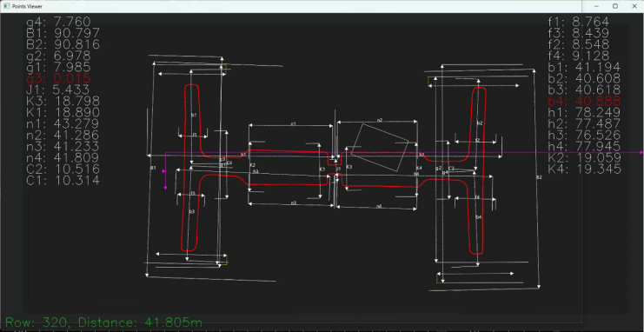Viewport: 644px width, 332px height.
Task: Click the n3 dimension label in drawing
Action: point(293,203)
